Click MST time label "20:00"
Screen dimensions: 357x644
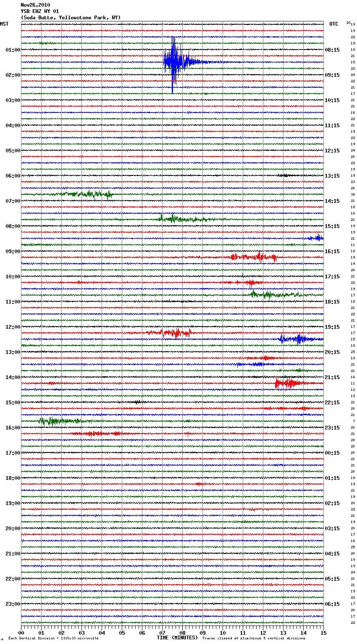tap(13, 529)
